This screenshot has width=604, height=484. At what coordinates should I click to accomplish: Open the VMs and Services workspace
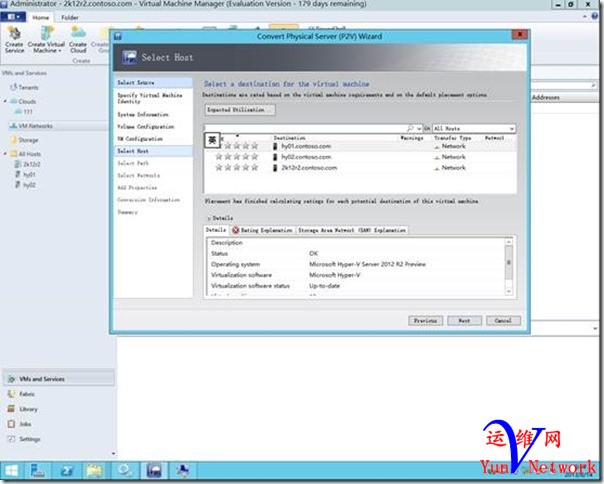[x=59, y=379]
